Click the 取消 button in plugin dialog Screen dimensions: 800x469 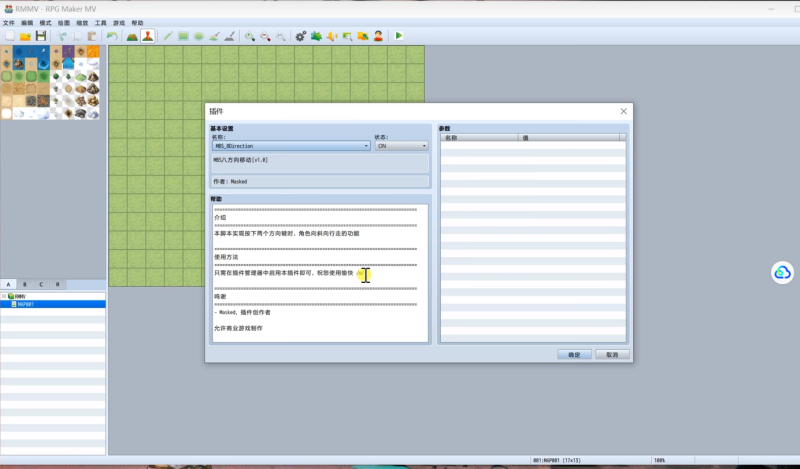tap(612, 355)
